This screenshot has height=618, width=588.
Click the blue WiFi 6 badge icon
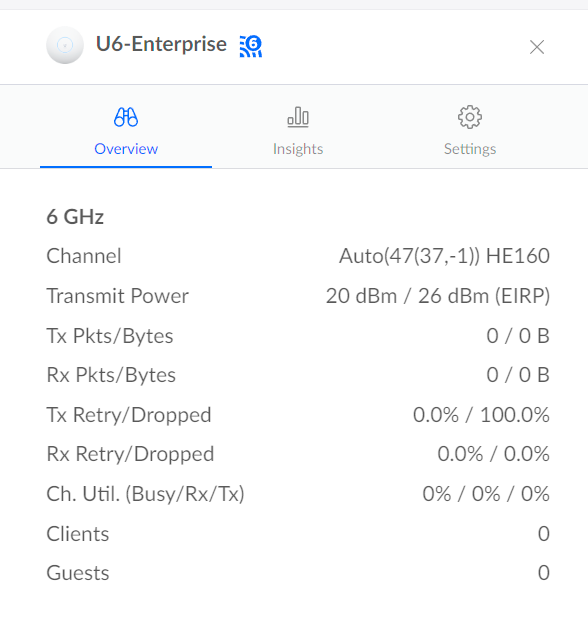click(x=251, y=46)
